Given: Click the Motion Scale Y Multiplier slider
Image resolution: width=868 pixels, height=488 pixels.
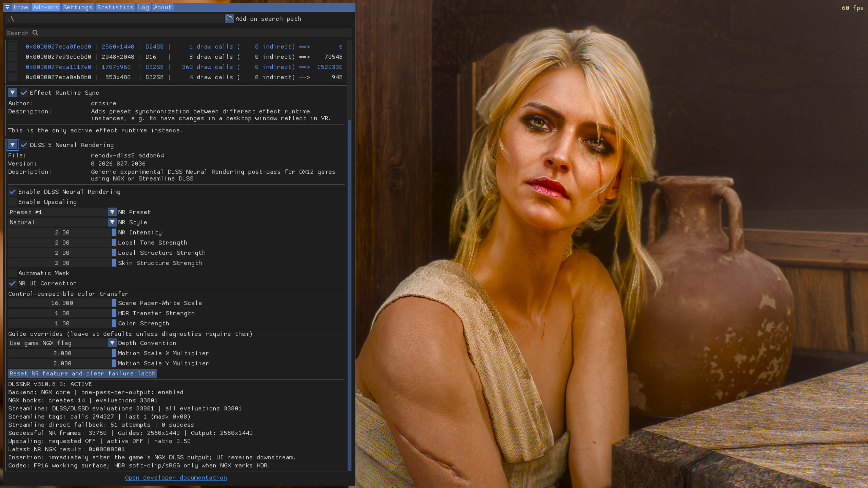Looking at the screenshot, I should coord(62,363).
